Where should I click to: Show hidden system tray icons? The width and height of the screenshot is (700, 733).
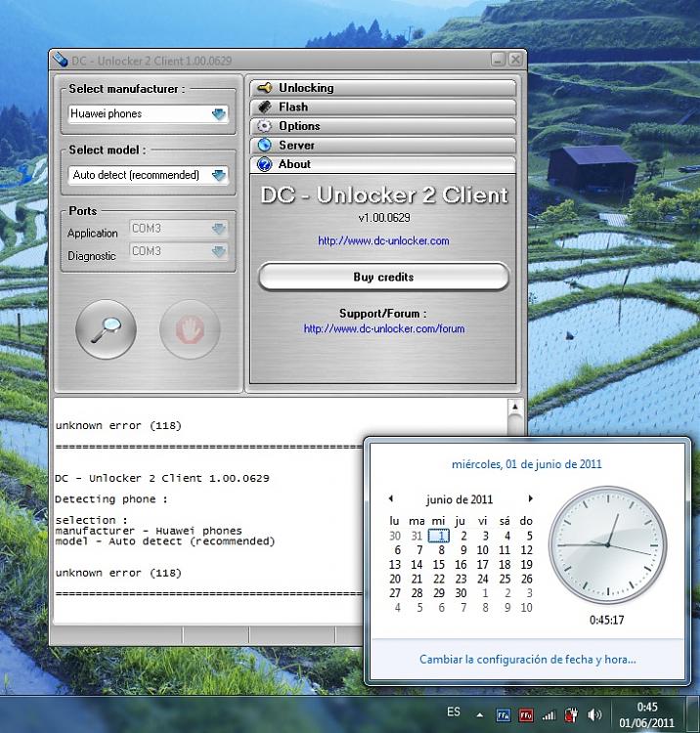tap(479, 714)
